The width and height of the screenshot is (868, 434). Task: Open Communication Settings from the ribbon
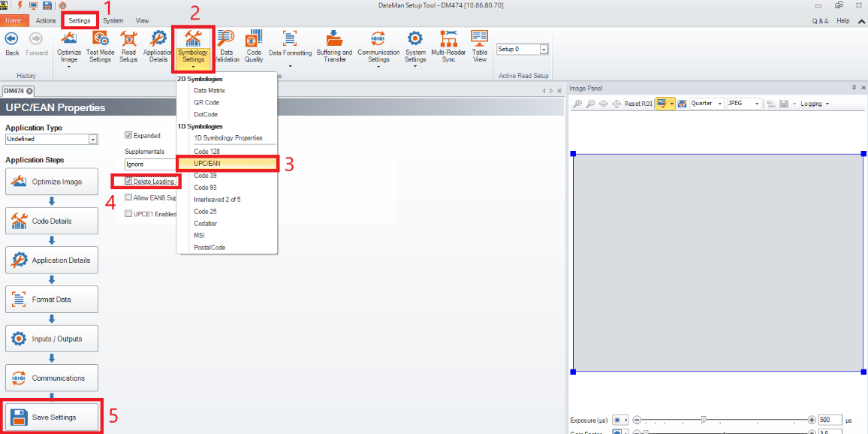pyautogui.click(x=378, y=47)
